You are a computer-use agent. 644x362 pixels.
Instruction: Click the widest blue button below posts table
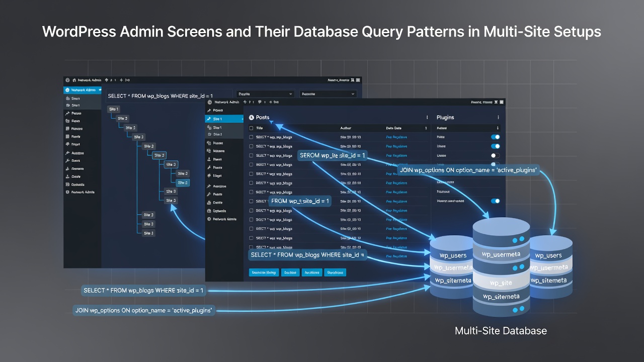264,273
